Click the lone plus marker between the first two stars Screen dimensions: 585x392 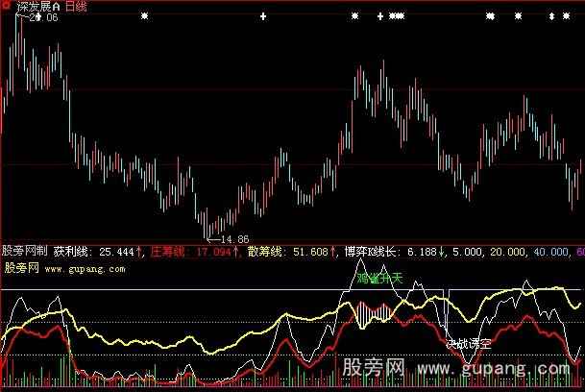(263, 16)
